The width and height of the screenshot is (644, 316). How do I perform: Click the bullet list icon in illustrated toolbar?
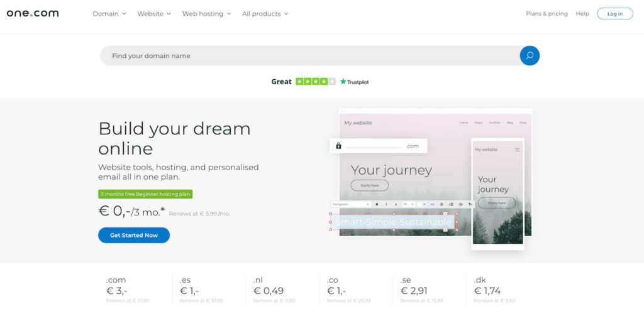pyautogui.click(x=461, y=204)
